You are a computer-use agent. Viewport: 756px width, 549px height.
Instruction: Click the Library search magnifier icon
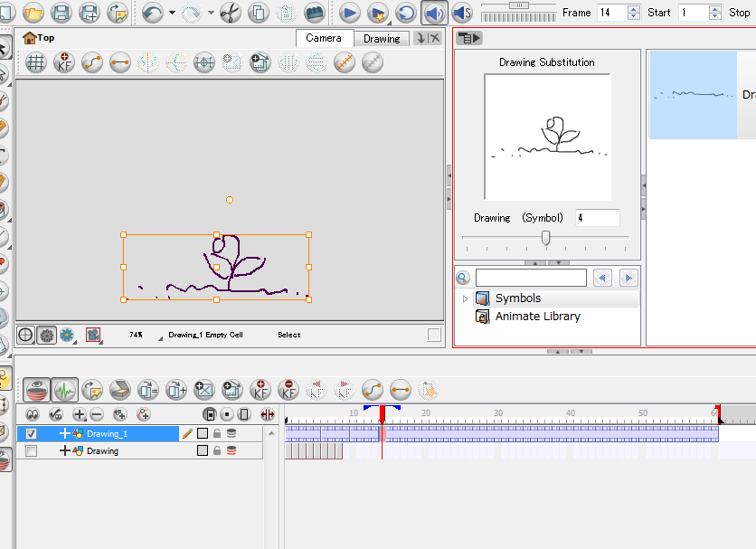[463, 278]
